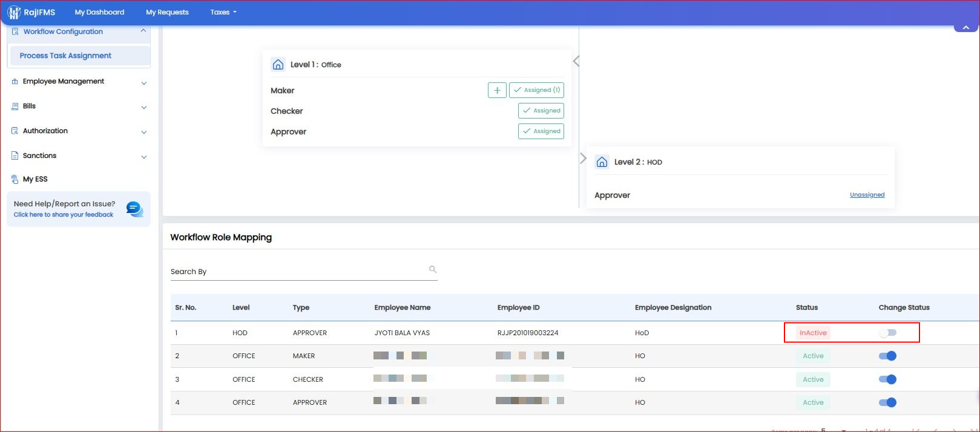The height and width of the screenshot is (432, 980).
Task: Click the Level 2 HOD home icon
Action: pyautogui.click(x=602, y=162)
